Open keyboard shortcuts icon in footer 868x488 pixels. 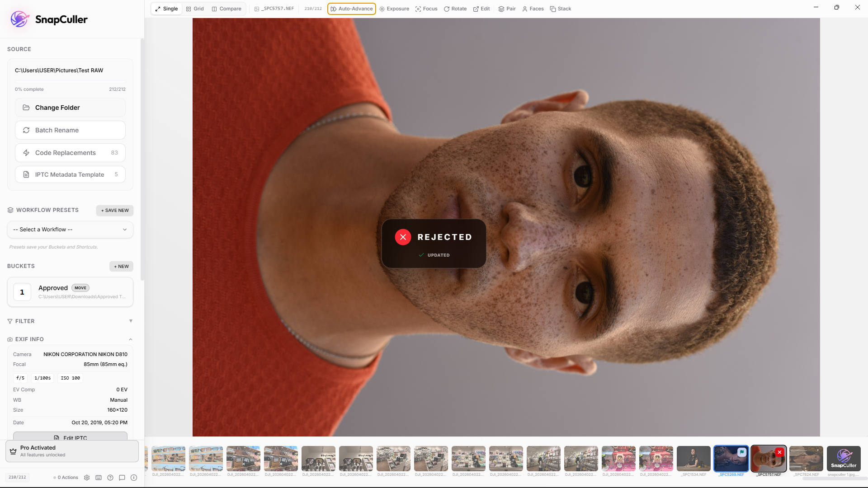point(99,478)
